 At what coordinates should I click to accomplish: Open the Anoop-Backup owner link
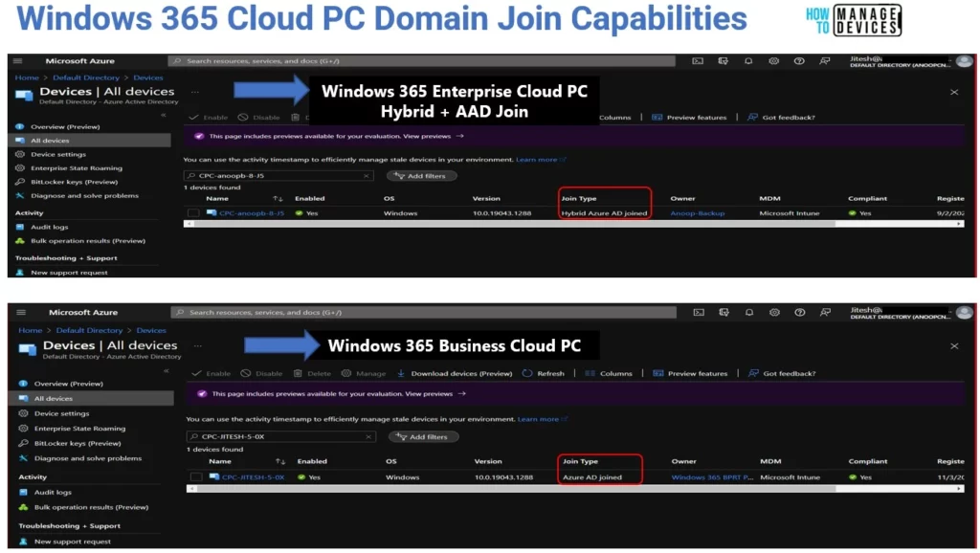pyautogui.click(x=698, y=213)
